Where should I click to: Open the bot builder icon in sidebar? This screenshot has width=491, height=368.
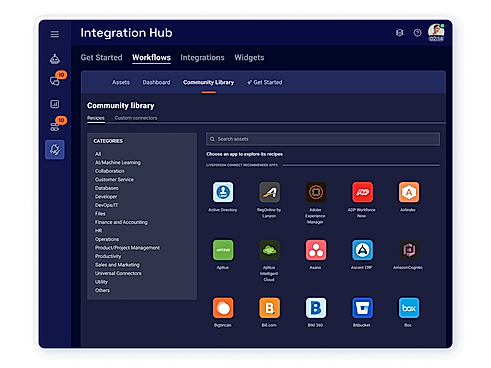point(55,59)
